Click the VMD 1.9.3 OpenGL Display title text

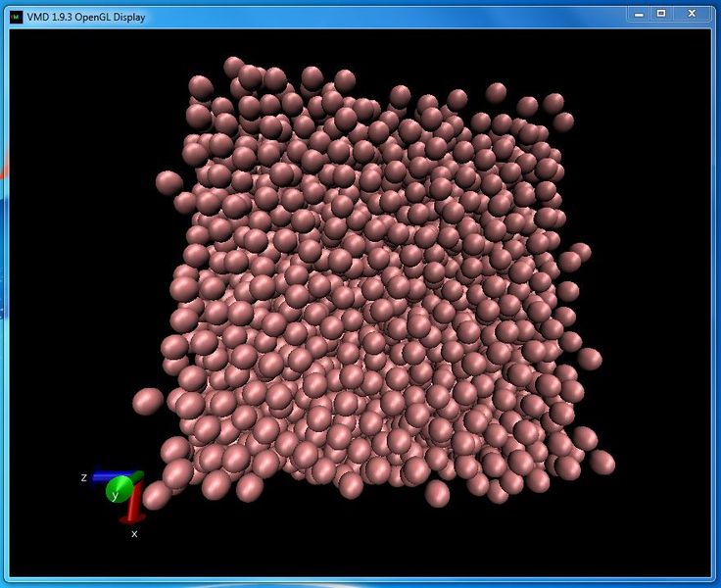tap(86, 18)
